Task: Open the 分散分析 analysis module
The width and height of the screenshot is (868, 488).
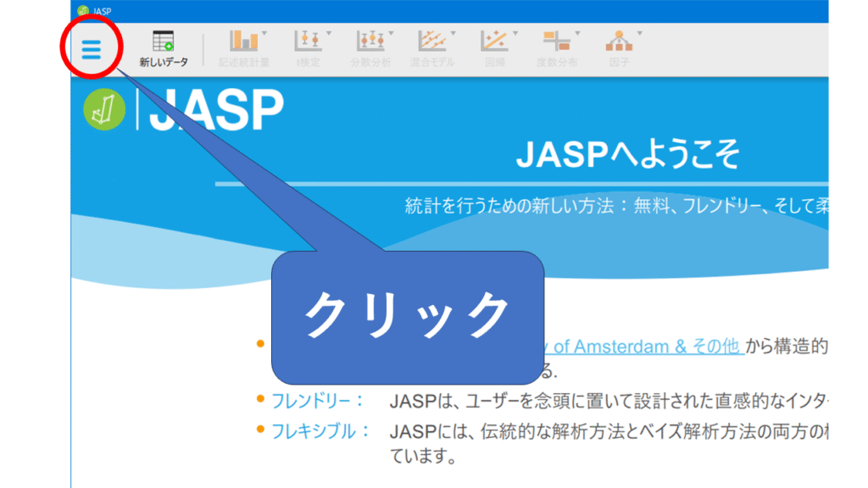Action: pyautogui.click(x=371, y=48)
